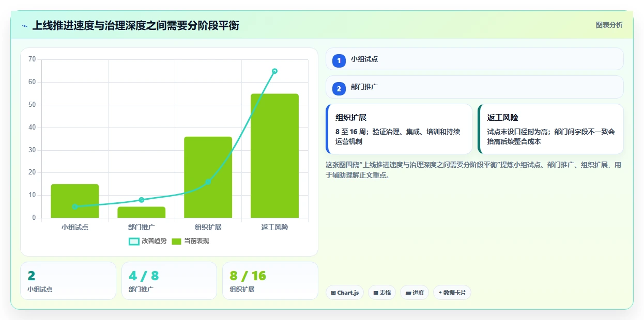Open the 小组试点 step row
Viewport: 644px width, 320px height.
[x=474, y=59]
